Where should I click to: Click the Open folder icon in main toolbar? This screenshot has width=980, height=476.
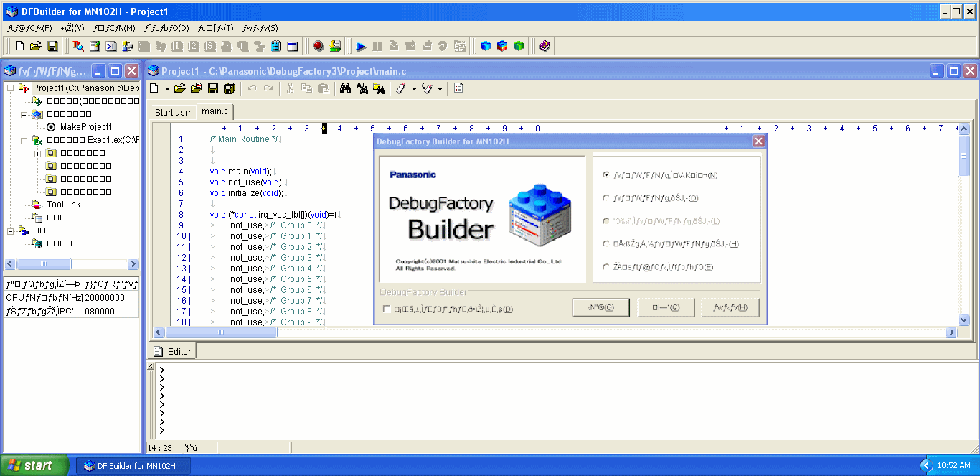click(36, 46)
